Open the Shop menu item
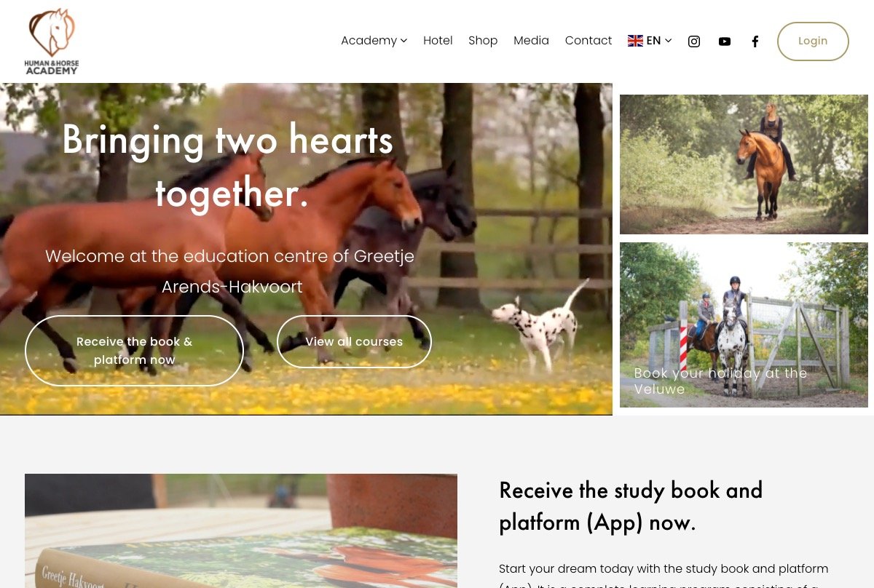The image size is (874, 588). (483, 41)
